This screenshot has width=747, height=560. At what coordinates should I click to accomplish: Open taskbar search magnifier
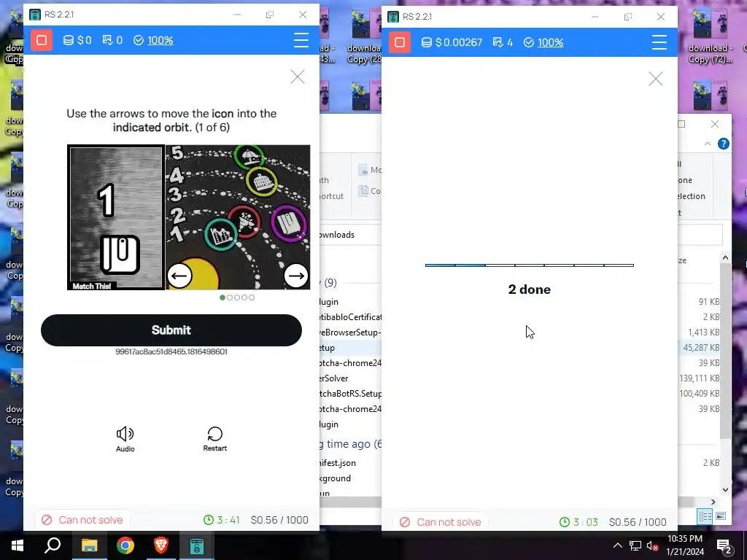[x=53, y=545]
